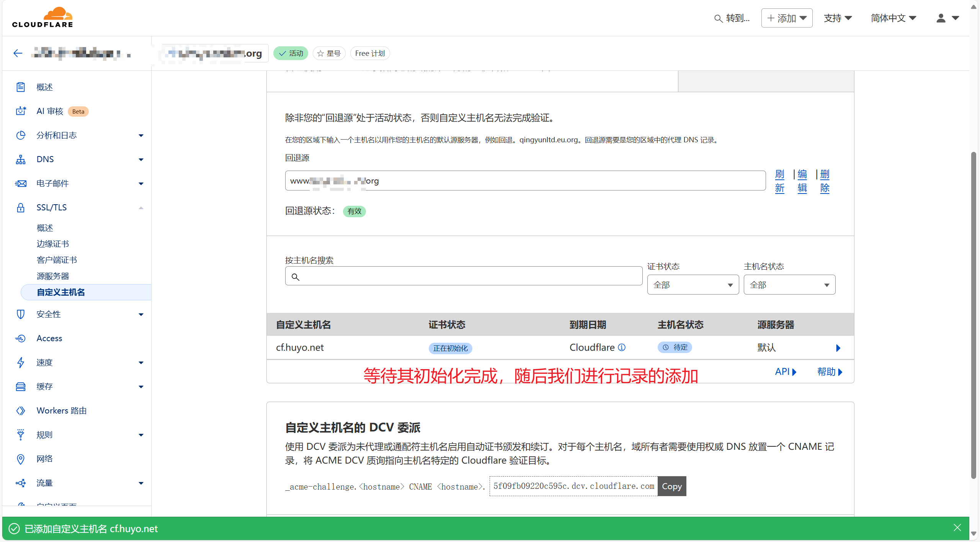Expand the 规则 section arrow
The image size is (980, 542).
141,435
